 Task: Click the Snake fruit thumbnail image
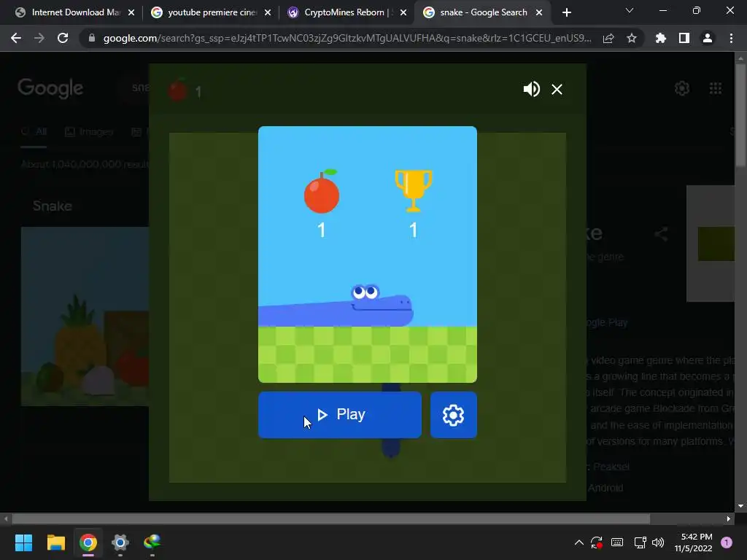[x=85, y=316]
